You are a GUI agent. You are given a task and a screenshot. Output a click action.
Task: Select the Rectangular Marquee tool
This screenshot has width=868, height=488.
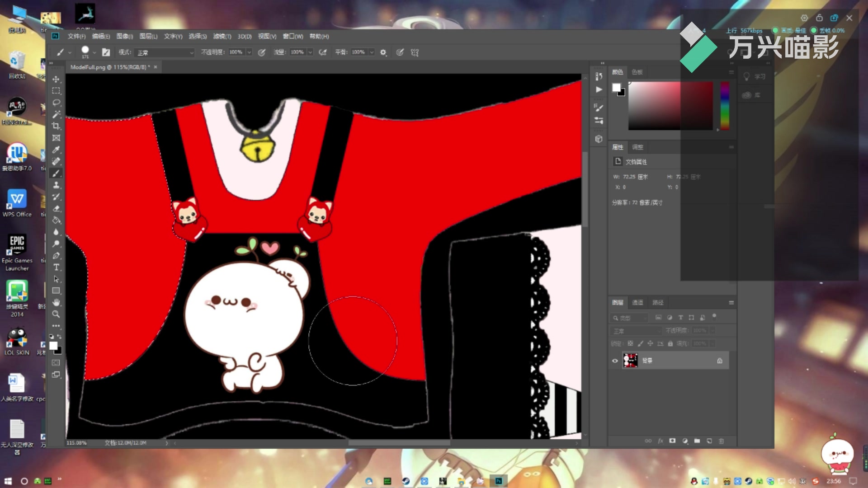[56, 91]
